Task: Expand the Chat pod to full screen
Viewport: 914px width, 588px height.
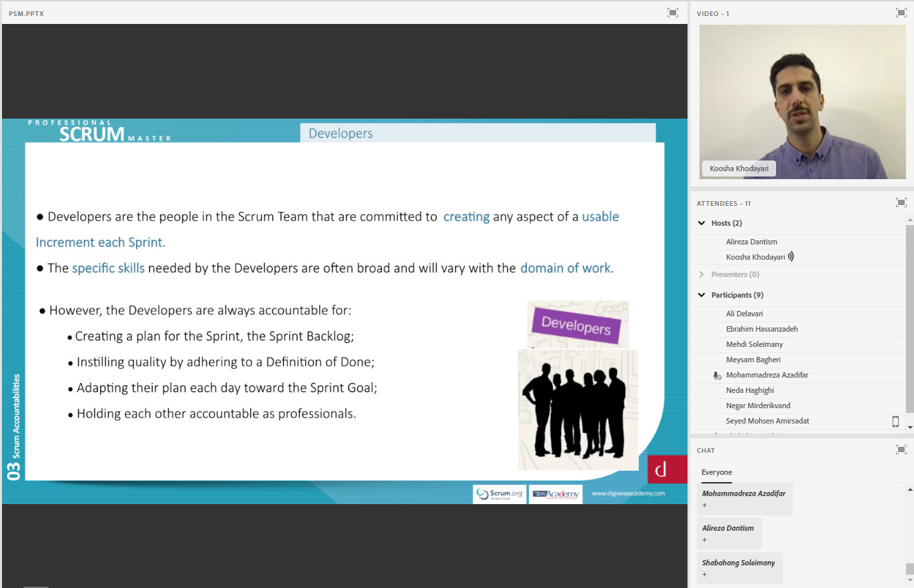Action: point(901,449)
